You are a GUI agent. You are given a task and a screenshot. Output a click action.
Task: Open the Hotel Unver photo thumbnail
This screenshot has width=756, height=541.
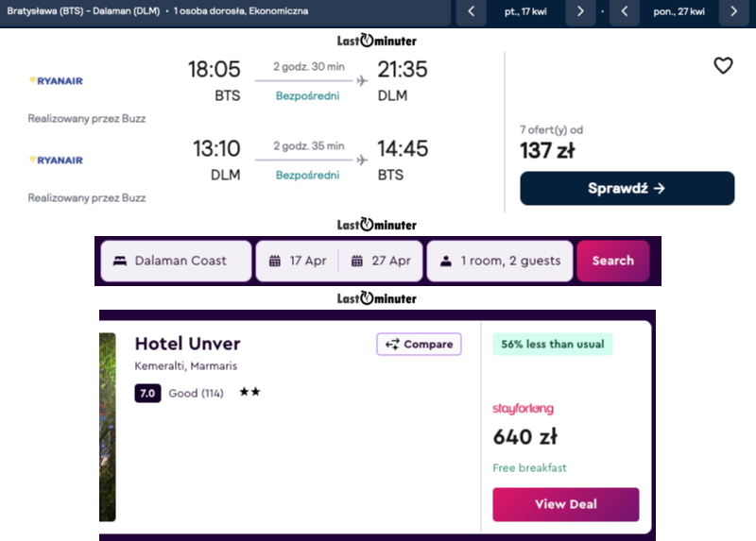tap(107, 427)
